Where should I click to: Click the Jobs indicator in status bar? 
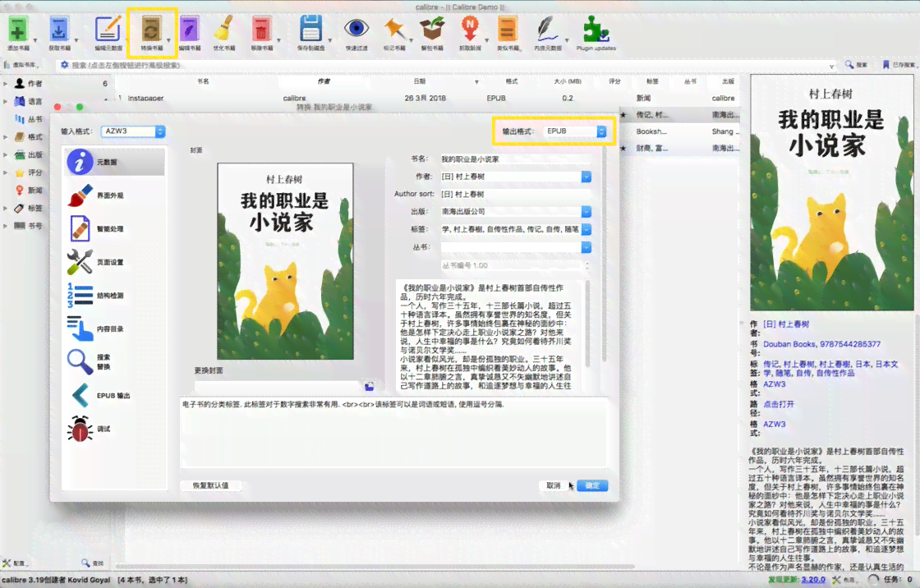[891, 580]
